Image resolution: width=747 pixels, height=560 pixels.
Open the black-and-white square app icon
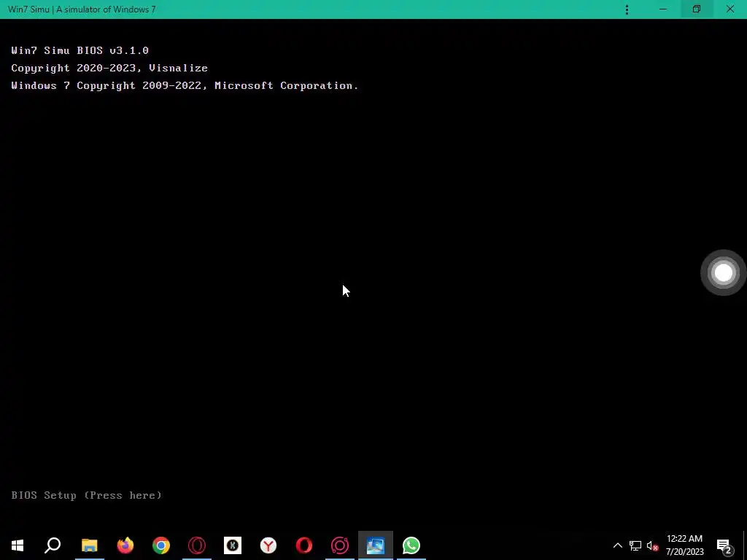point(233,545)
